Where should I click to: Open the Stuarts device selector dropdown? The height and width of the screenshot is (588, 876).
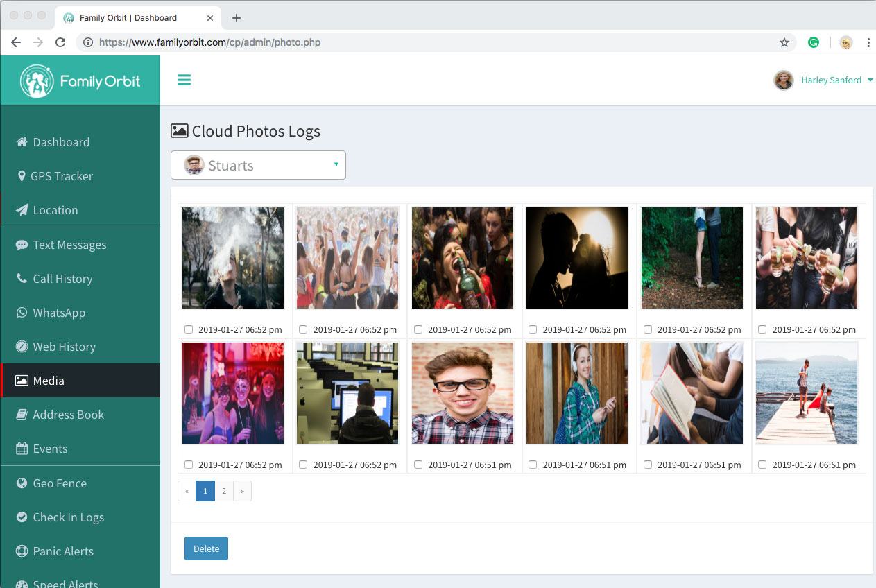click(258, 165)
